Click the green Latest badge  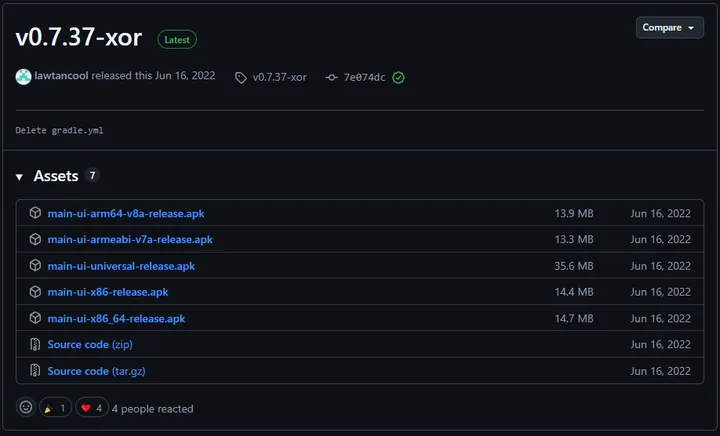pyautogui.click(x=177, y=40)
